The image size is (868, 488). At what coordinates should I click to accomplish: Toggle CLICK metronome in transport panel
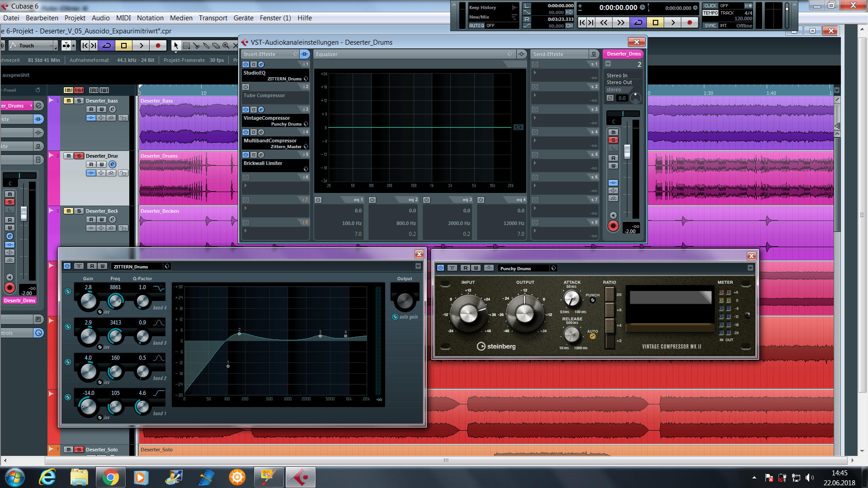click(710, 6)
